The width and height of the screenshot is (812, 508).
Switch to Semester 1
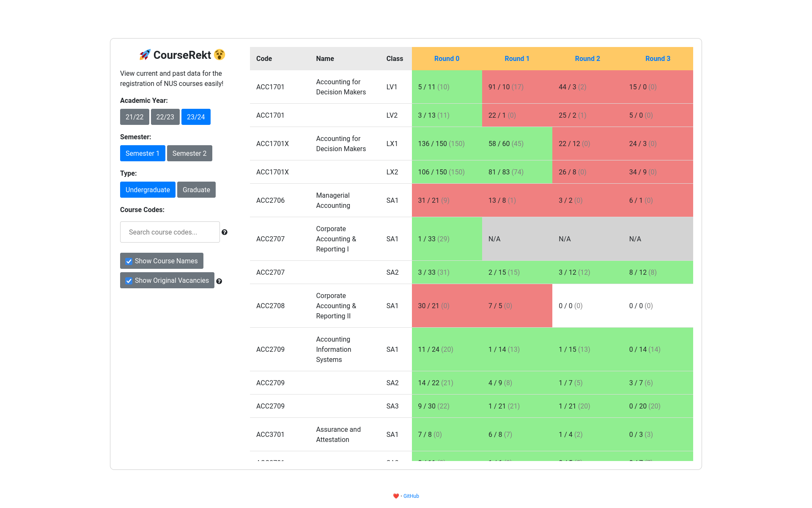point(143,153)
